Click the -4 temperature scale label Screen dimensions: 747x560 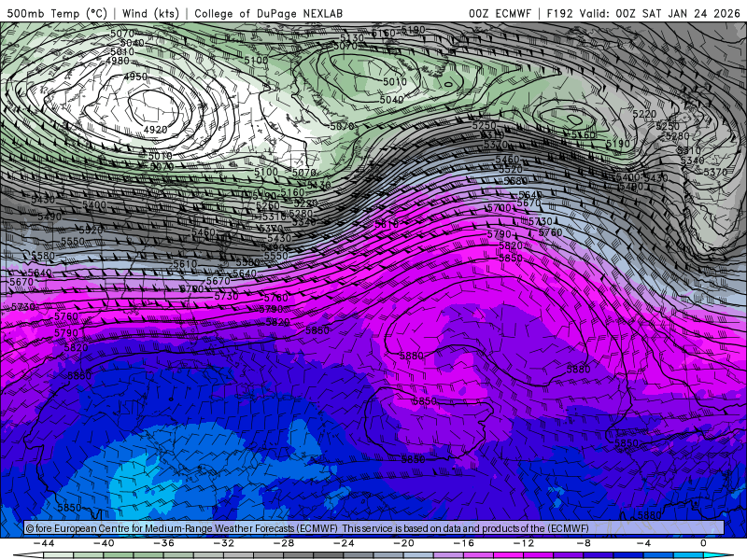[x=643, y=543]
